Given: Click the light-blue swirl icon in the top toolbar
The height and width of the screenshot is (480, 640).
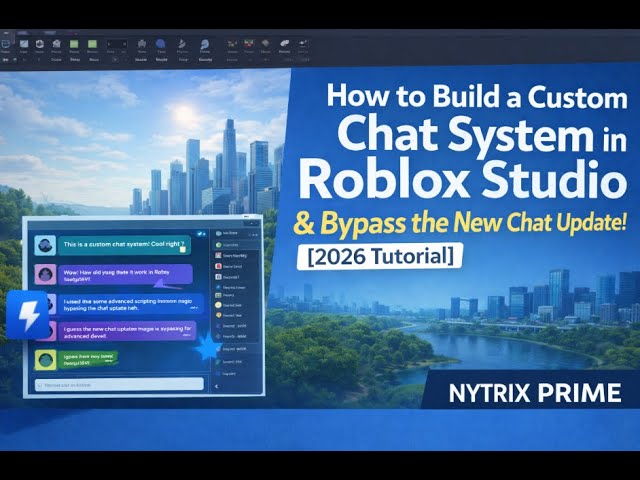Looking at the screenshot, I should (204, 44).
